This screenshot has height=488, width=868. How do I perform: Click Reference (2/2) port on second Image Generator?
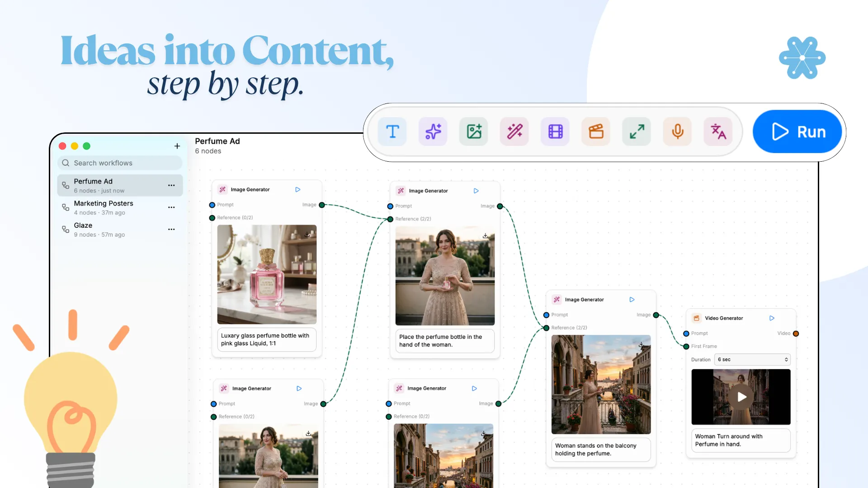pyautogui.click(x=390, y=220)
